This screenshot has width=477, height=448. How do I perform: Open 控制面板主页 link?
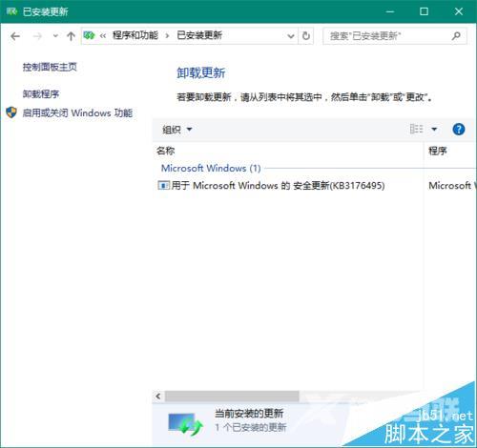click(50, 67)
